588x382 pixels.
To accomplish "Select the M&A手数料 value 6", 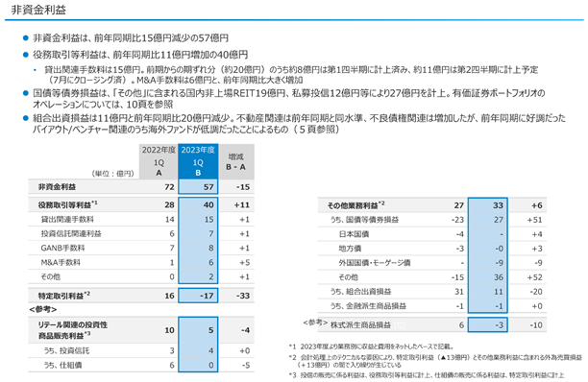I will tap(210, 263).
